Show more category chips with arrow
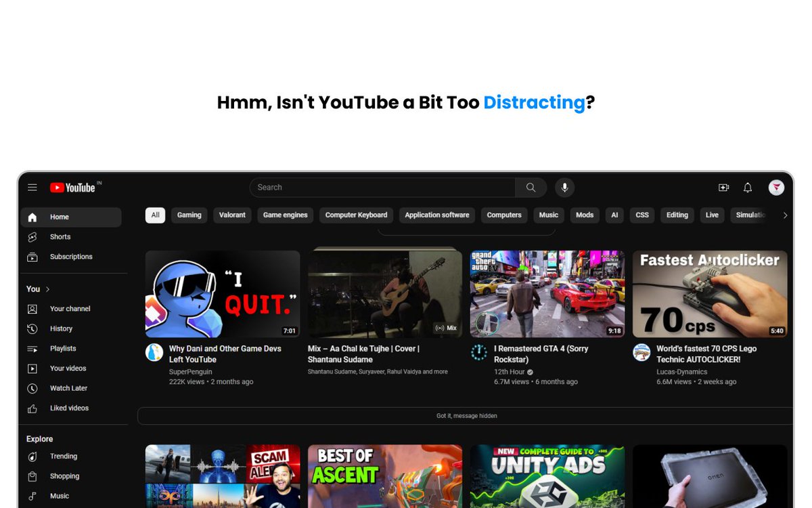Image resolution: width=812 pixels, height=508 pixels. 785,215
